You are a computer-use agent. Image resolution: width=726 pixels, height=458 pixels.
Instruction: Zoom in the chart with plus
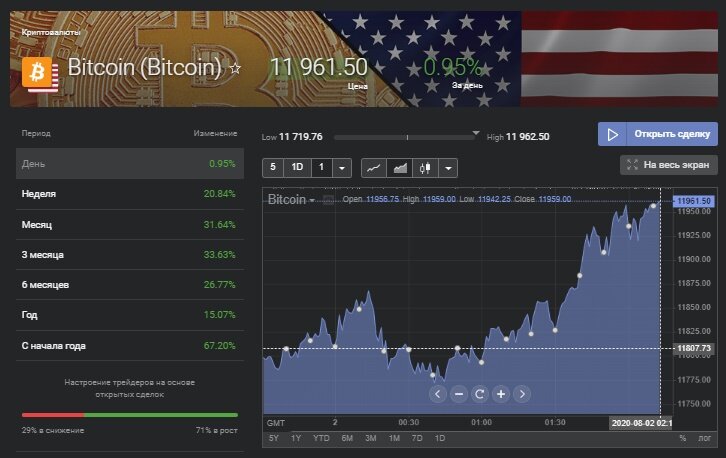click(x=501, y=394)
